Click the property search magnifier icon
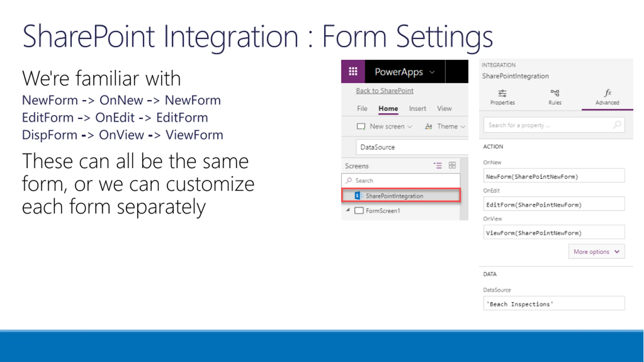The height and width of the screenshot is (362, 644). 617,125
